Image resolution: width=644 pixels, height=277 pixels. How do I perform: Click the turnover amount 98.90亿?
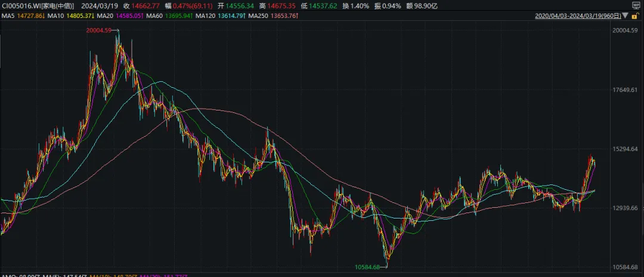425,6
